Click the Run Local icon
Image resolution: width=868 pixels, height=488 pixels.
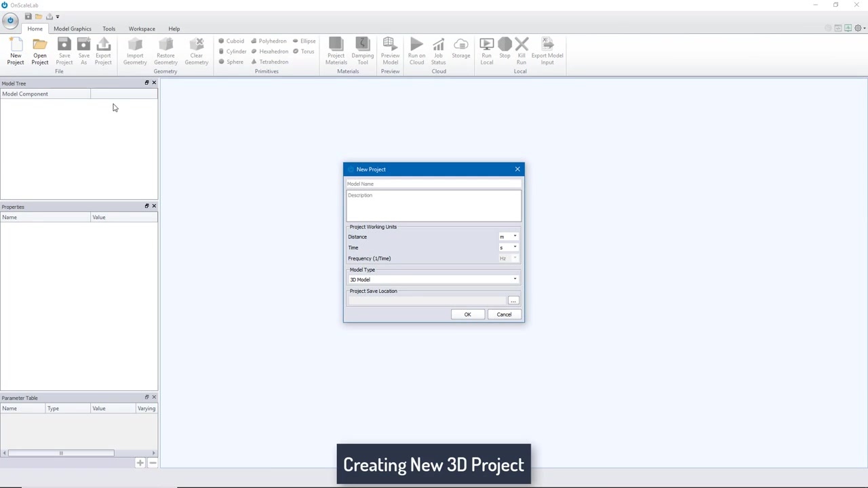[486, 52]
